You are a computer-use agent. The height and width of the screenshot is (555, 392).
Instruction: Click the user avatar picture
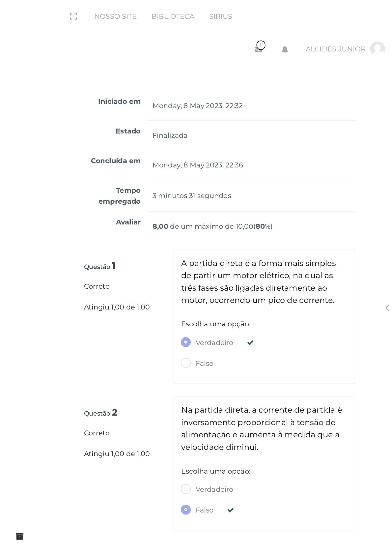(x=378, y=49)
